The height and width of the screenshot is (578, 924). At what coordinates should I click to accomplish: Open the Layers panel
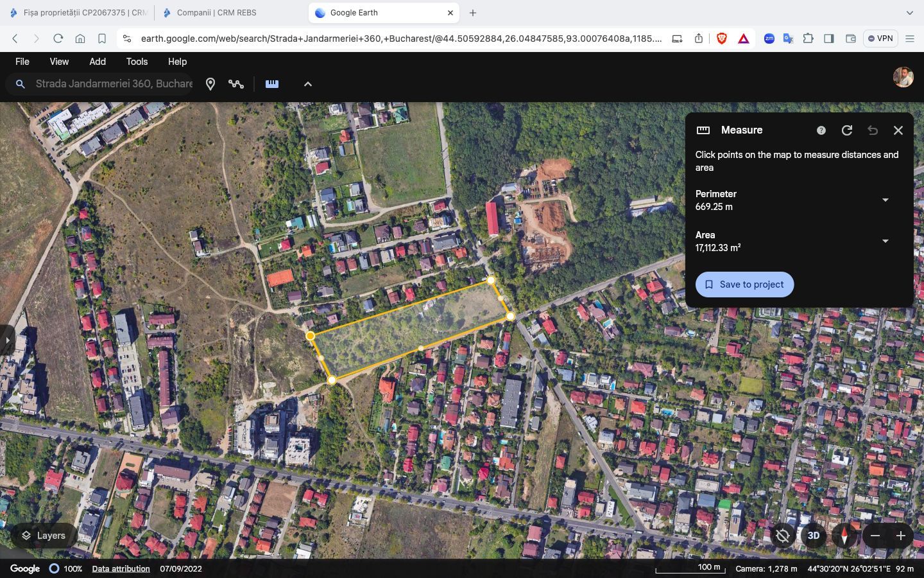coord(42,535)
